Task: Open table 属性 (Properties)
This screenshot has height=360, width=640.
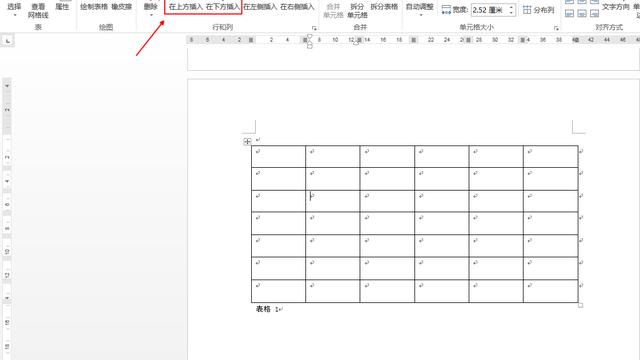Action: (62, 7)
